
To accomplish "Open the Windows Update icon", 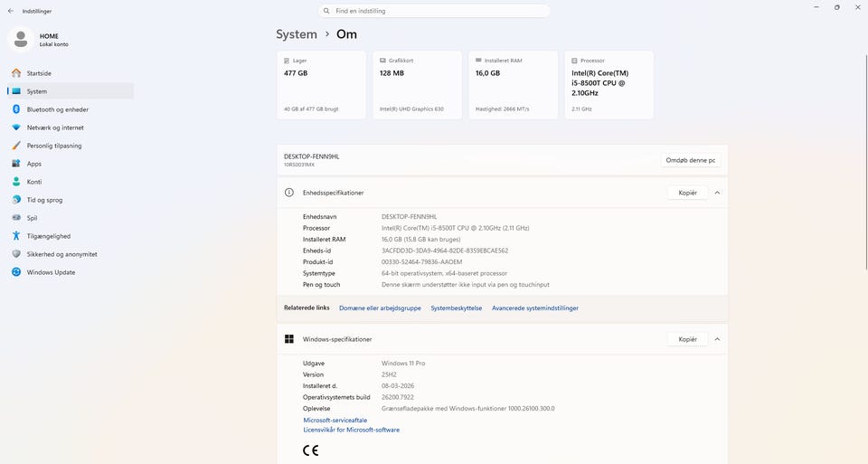I will (x=15, y=272).
